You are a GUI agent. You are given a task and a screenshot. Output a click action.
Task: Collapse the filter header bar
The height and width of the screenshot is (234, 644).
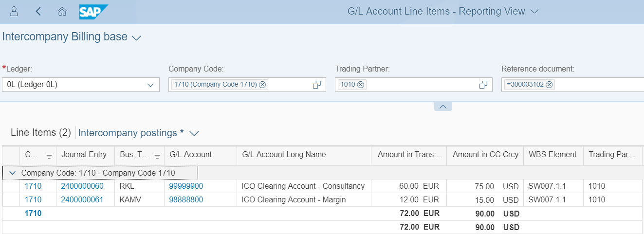tap(442, 106)
